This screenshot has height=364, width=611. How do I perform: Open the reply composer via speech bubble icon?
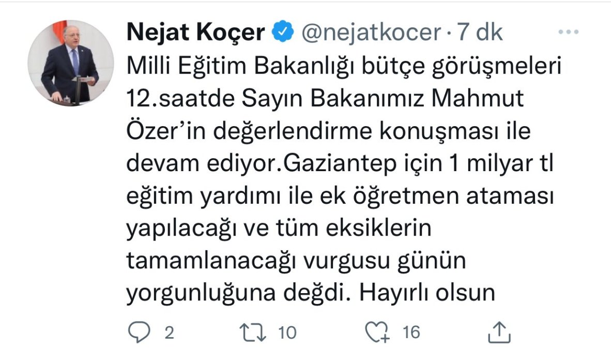[x=139, y=331]
